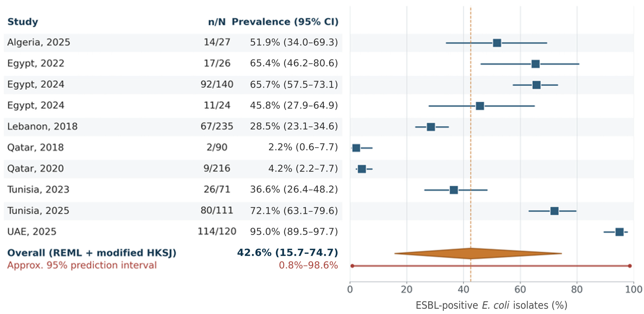Click the 114/120 sample count
This screenshot has height=314, width=644.
point(217,232)
